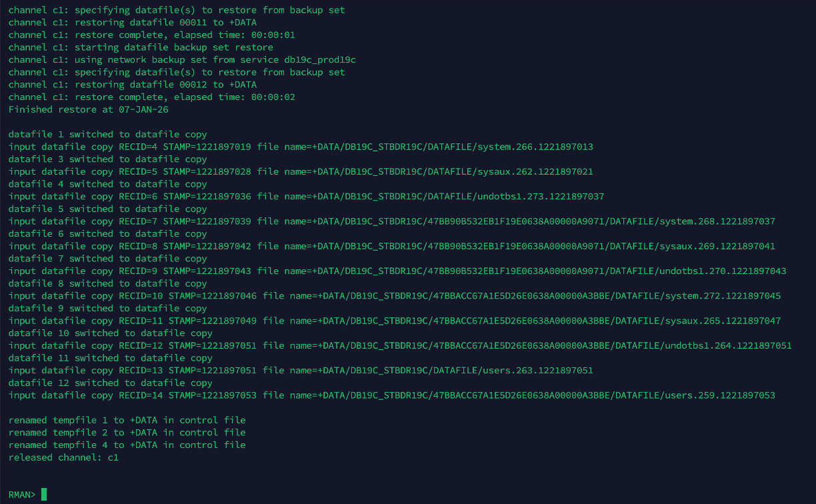Click the RMAN> prompt text
Image resolution: width=816 pixels, height=504 pixels.
pyautogui.click(x=22, y=495)
